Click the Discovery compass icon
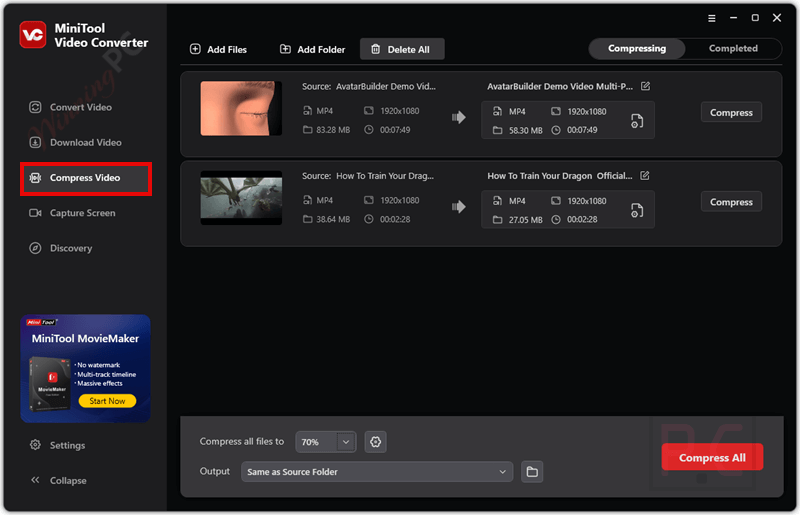The width and height of the screenshot is (800, 515). (35, 248)
